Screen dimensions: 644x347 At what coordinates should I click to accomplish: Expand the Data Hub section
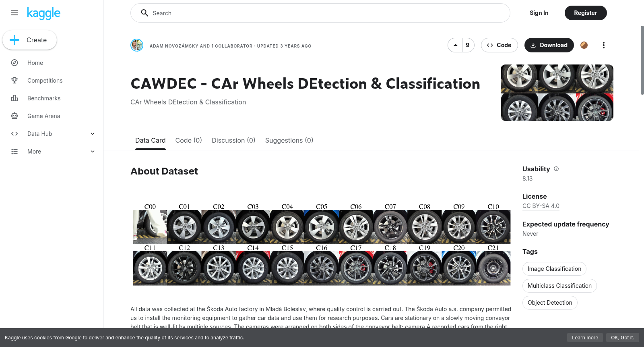pyautogui.click(x=93, y=134)
